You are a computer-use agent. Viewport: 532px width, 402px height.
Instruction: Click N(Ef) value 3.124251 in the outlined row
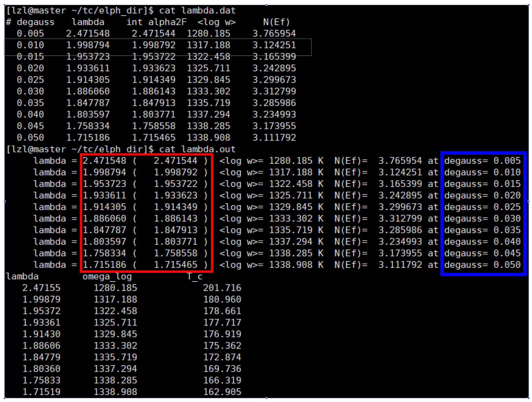pyautogui.click(x=274, y=45)
